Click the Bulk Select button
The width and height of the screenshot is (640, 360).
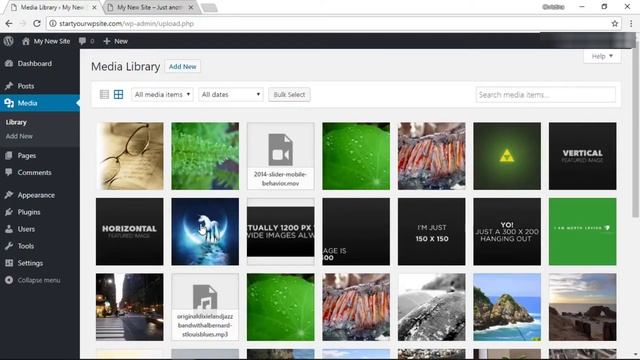tap(289, 95)
